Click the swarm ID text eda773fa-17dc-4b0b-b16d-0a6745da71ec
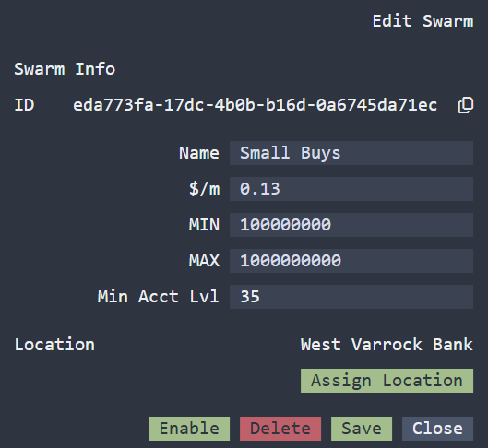 [x=256, y=105]
